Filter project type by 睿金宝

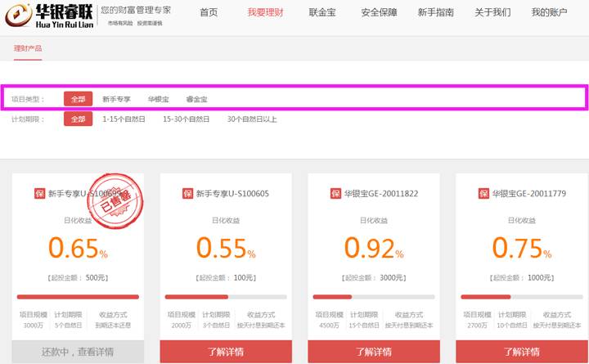[x=197, y=100]
